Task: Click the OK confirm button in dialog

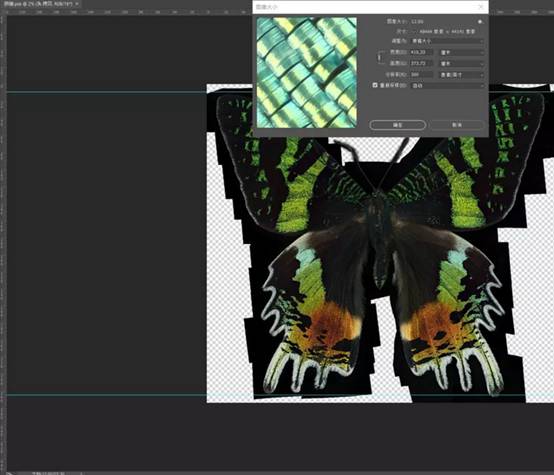Action: [x=397, y=125]
